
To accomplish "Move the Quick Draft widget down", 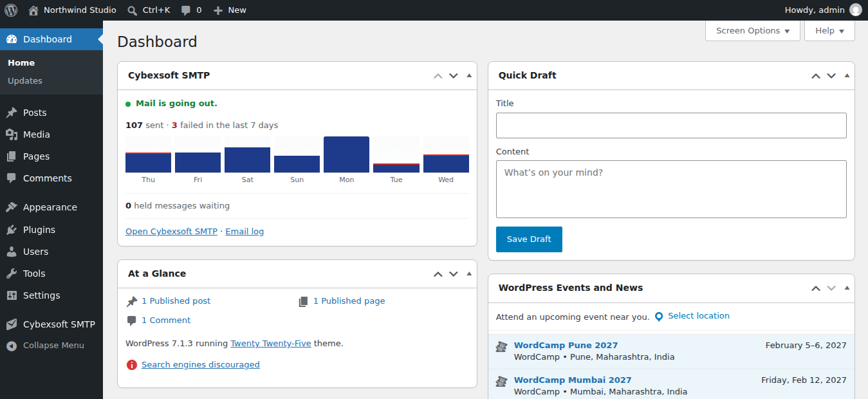I will [831, 76].
